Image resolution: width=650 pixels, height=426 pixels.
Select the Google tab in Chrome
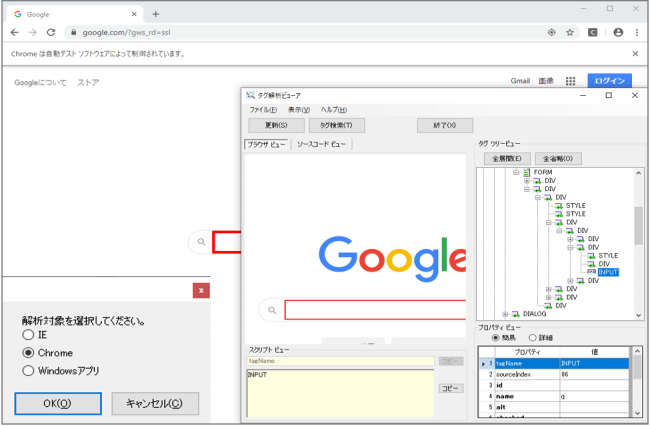click(x=75, y=15)
